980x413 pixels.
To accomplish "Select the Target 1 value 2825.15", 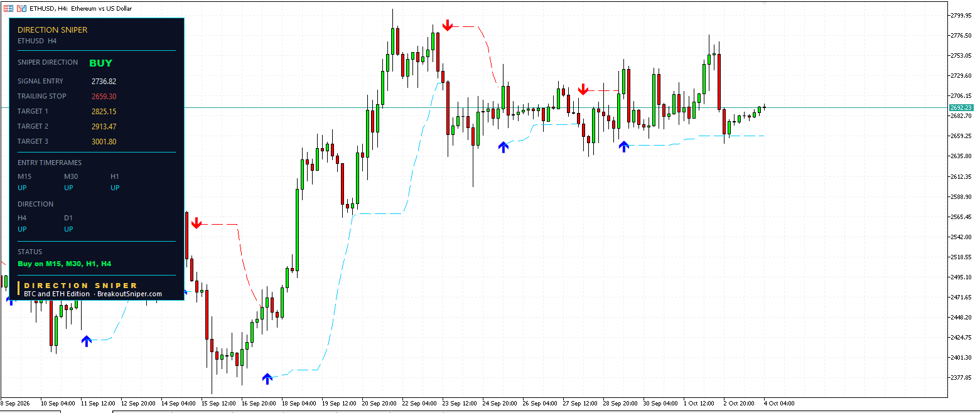I will click(104, 111).
